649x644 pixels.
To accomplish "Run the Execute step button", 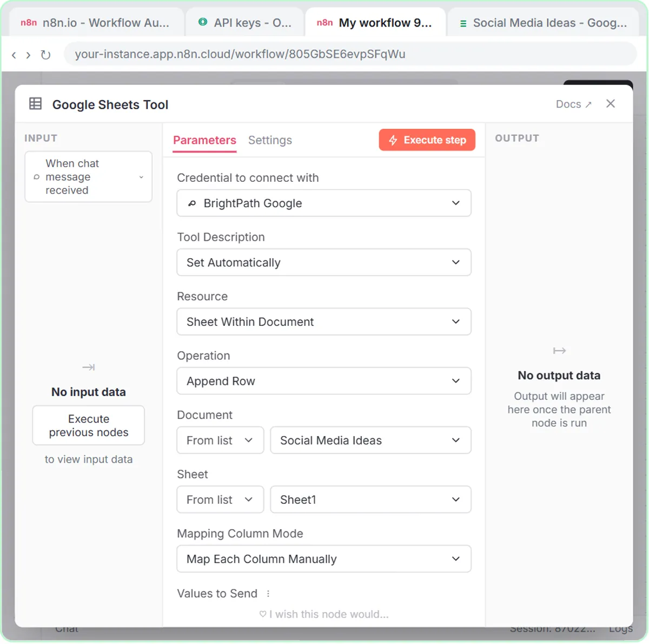I will click(x=427, y=140).
